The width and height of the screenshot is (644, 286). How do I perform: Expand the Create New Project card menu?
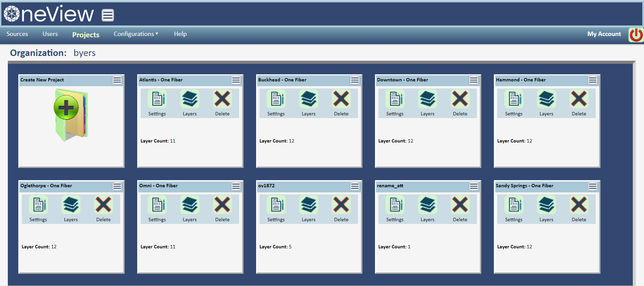coord(117,80)
